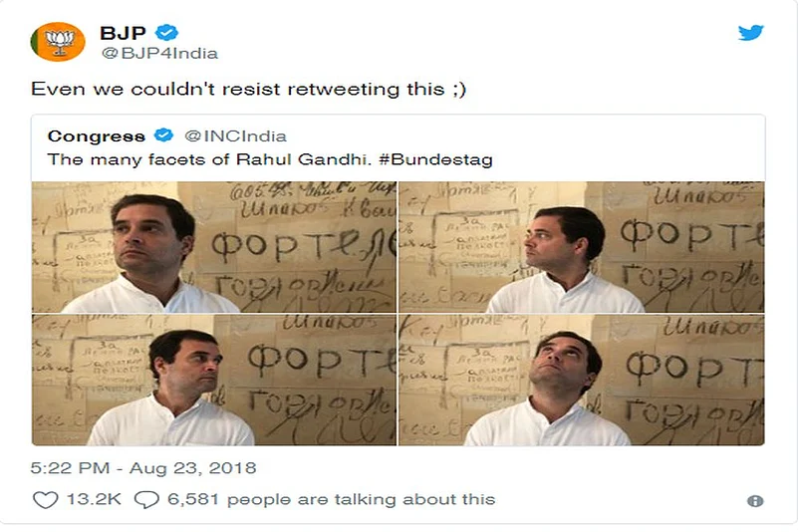
Task: Click the speech bubble reply icon
Action: (147, 499)
